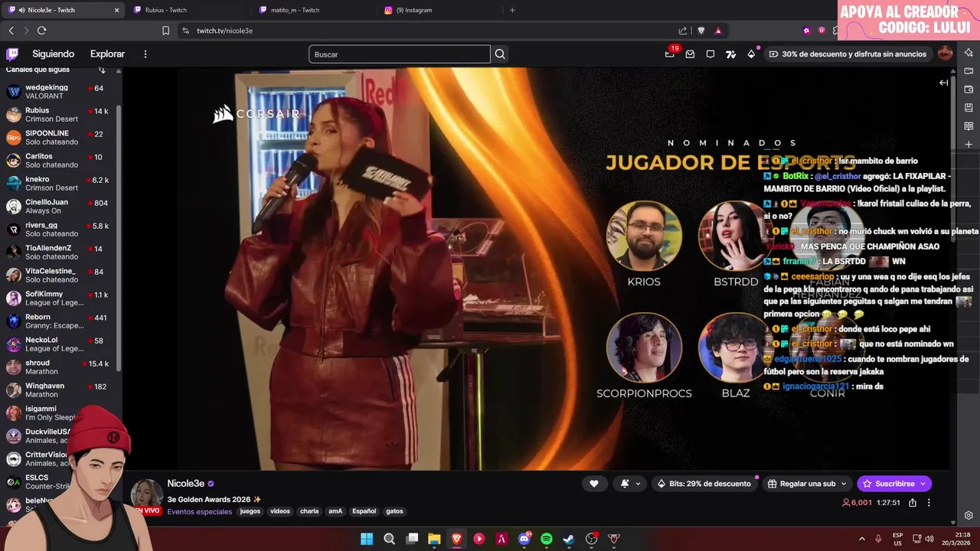Bookmark this page with the bookmark icon
Viewport: 980px width, 551px height.
coord(165,31)
